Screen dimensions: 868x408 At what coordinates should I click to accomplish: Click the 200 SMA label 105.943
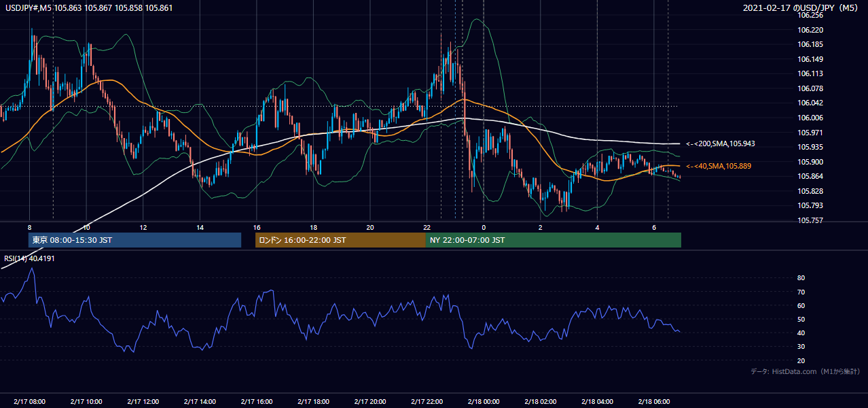(721, 144)
